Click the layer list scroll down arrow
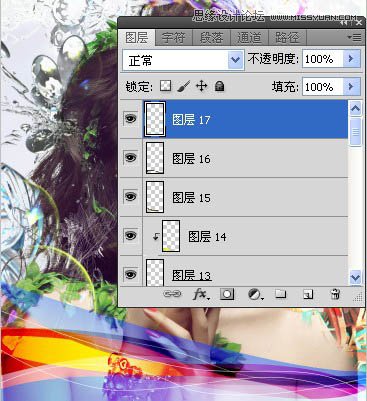 pos(355,277)
